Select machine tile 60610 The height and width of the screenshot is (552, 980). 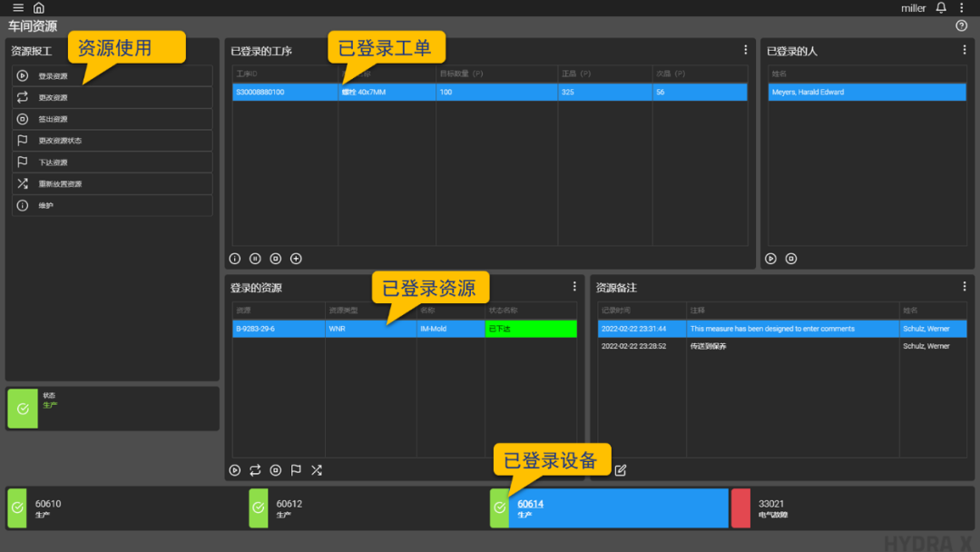(127, 508)
